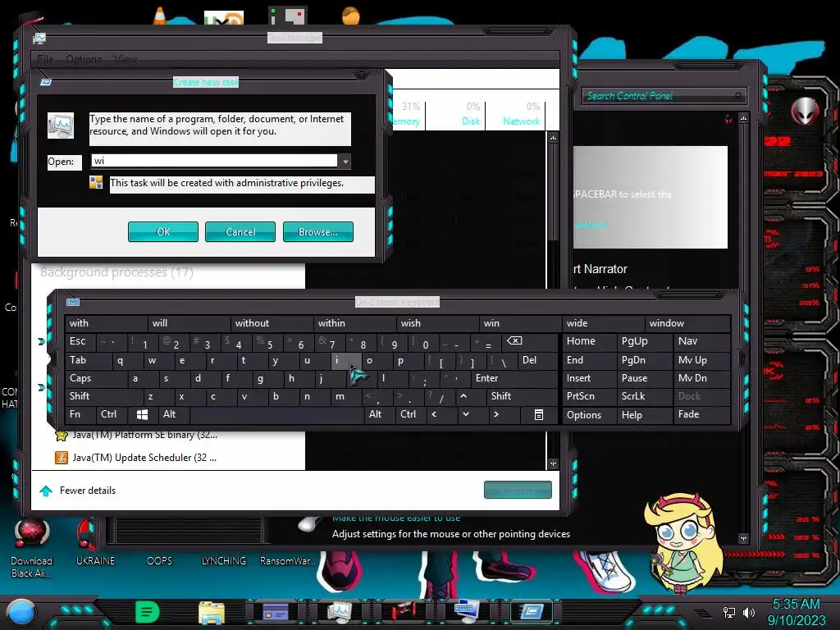Screen dimensions: 840x630
Task: Tap the up arrow key on keyboard
Action: (463, 396)
